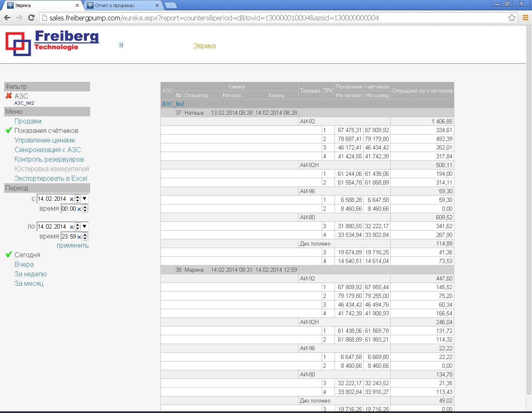Open the calendar dropdown for the start date
The height and width of the screenshot is (413, 532).
84,199
